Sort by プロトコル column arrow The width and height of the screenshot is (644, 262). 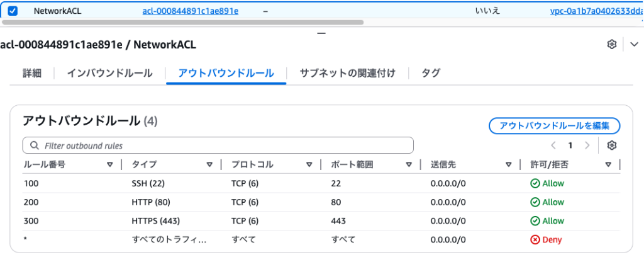tap(309, 165)
